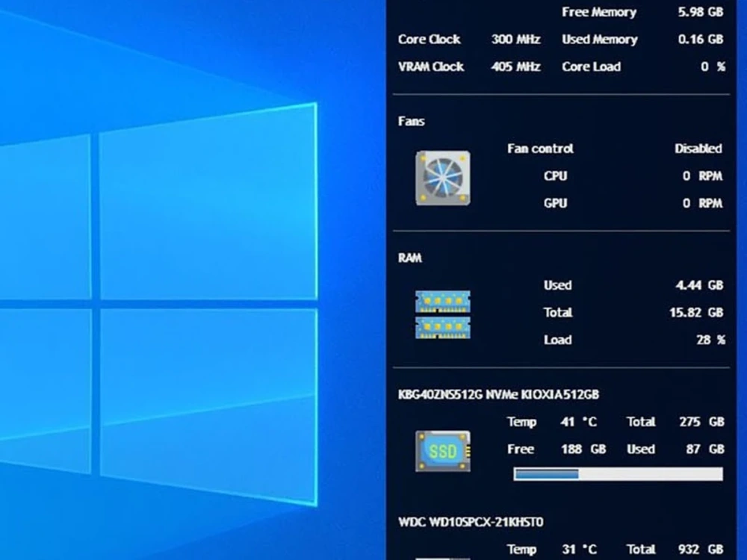
Task: Click the '0 %' Core Load value
Action: click(713, 66)
